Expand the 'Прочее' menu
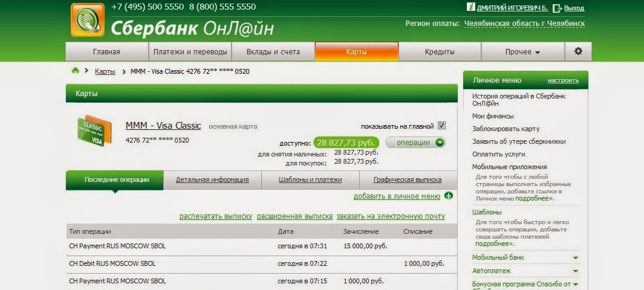The image size is (644, 290). pos(522,52)
